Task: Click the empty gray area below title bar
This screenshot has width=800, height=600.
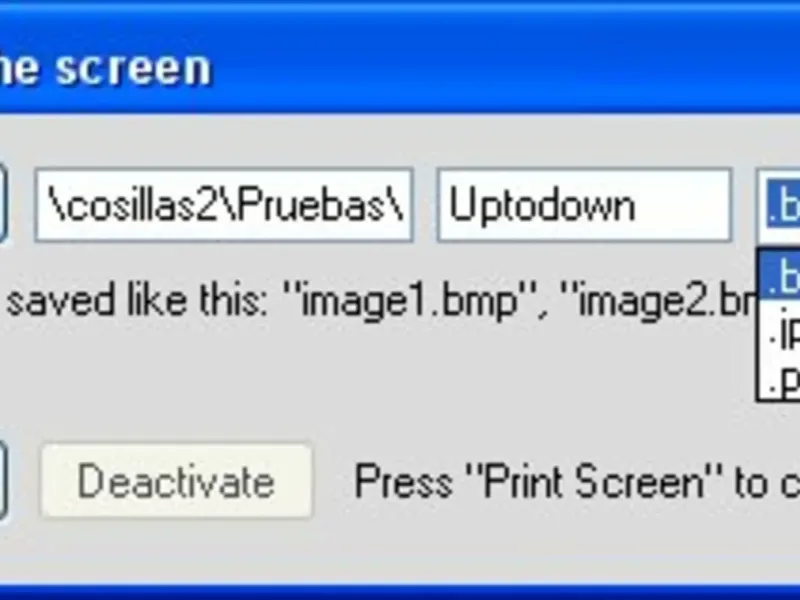Action: click(400, 140)
